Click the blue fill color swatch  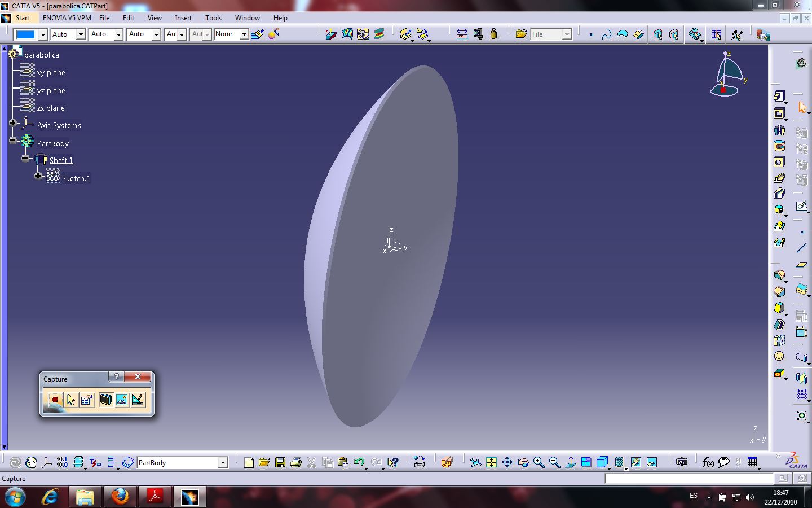26,34
